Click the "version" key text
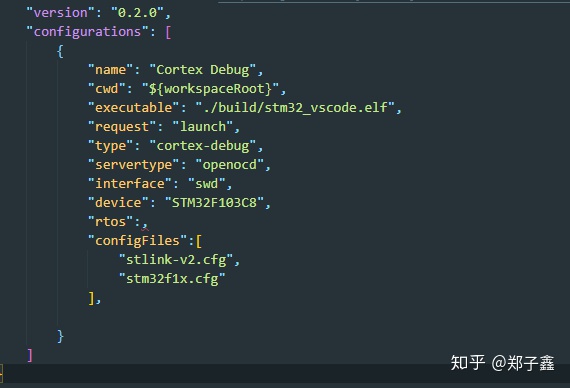 pyautogui.click(x=60, y=13)
